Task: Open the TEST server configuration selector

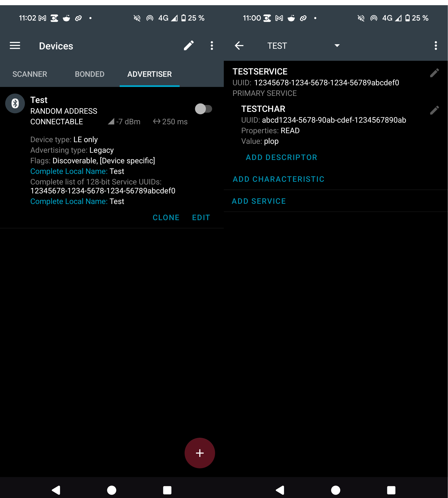Action: 278,46
